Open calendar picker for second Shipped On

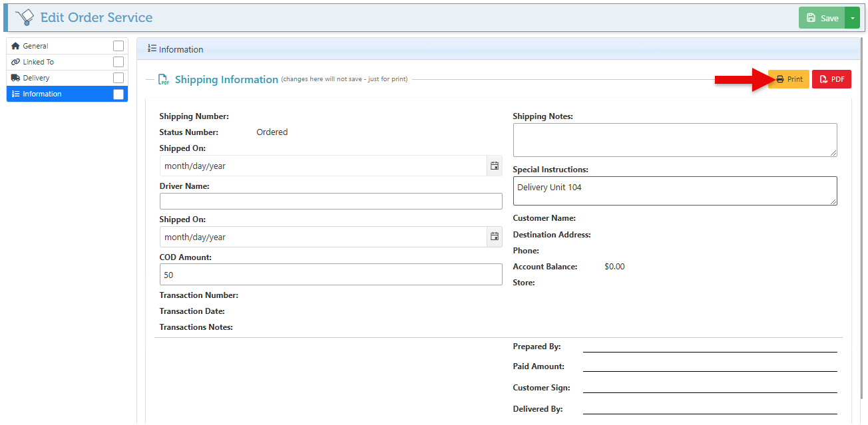(x=495, y=237)
